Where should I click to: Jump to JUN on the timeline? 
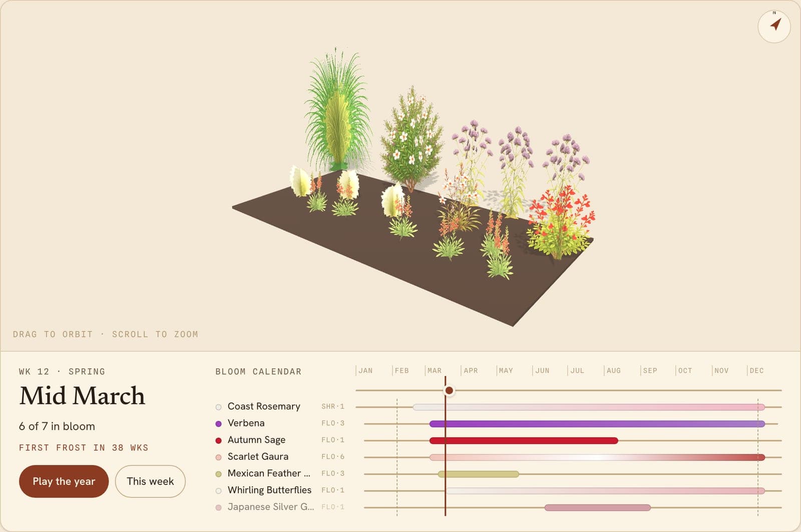pyautogui.click(x=542, y=370)
